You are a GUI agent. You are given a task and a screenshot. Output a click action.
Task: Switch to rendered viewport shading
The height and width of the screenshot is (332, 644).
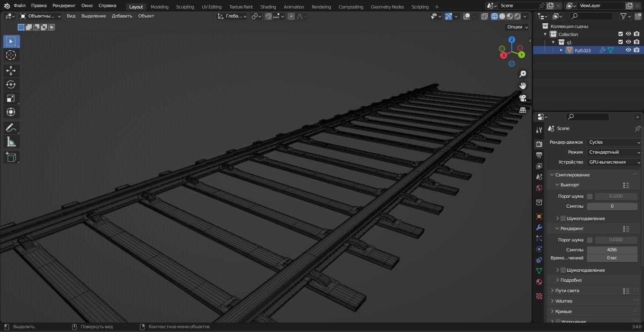click(517, 16)
